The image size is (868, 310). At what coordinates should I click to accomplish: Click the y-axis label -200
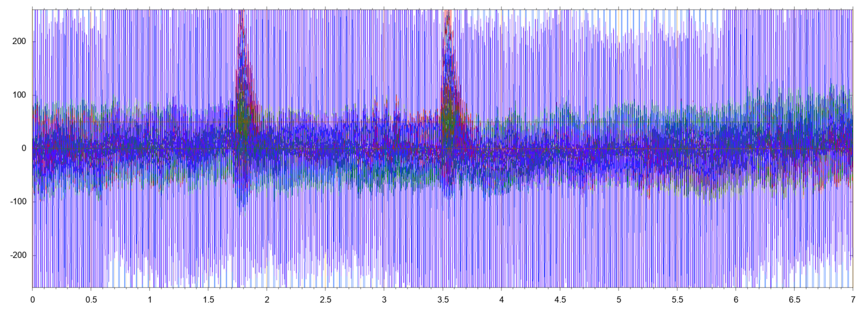click(17, 255)
